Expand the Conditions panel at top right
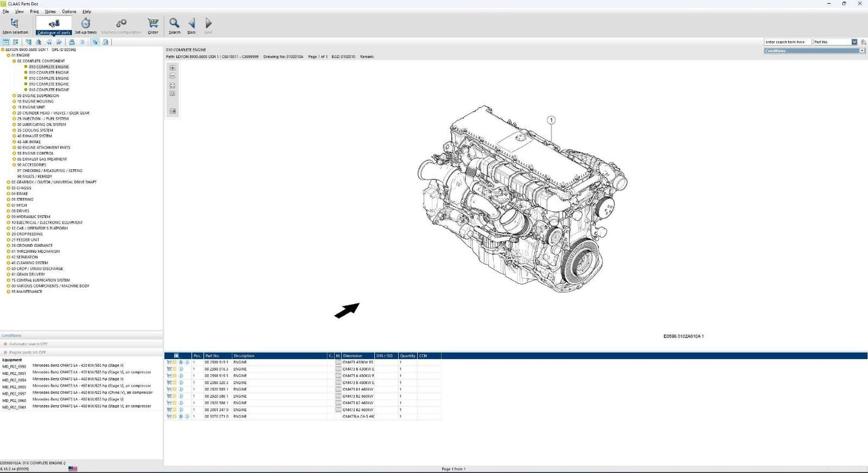Image resolution: width=868 pixels, height=473 pixels. pyautogui.click(x=863, y=51)
